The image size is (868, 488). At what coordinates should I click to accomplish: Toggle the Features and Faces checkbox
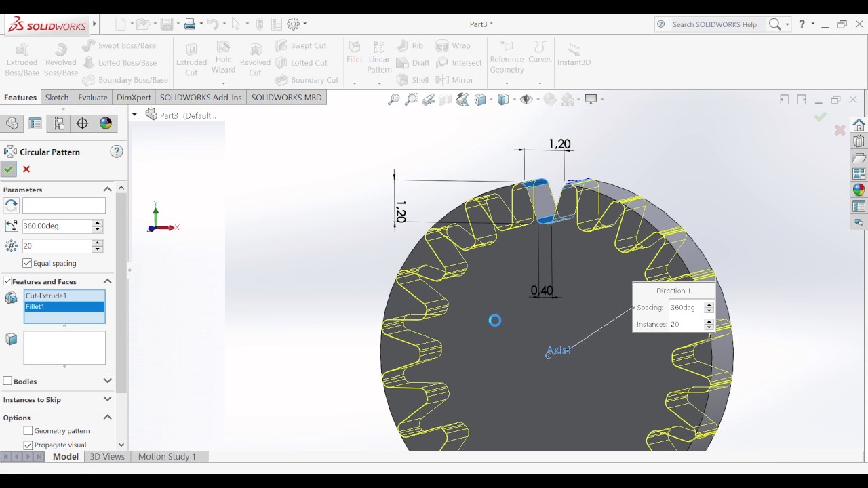click(7, 281)
